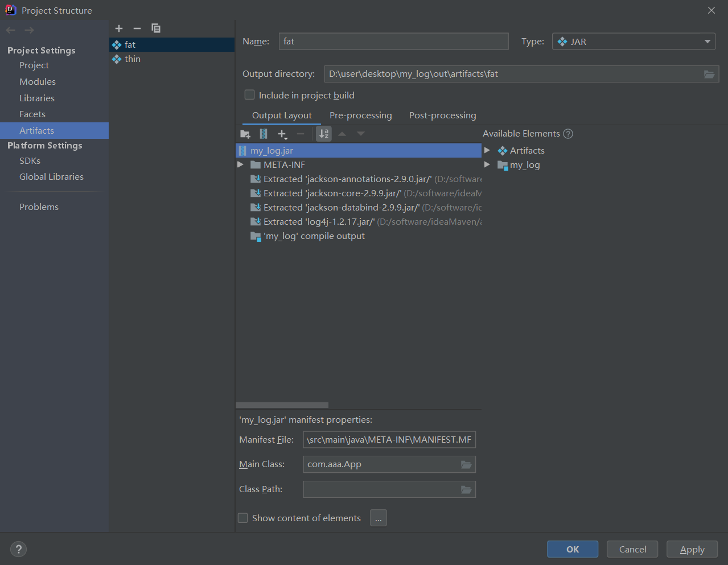
Task: Add a new artifact with plus icon
Action: [x=119, y=28]
